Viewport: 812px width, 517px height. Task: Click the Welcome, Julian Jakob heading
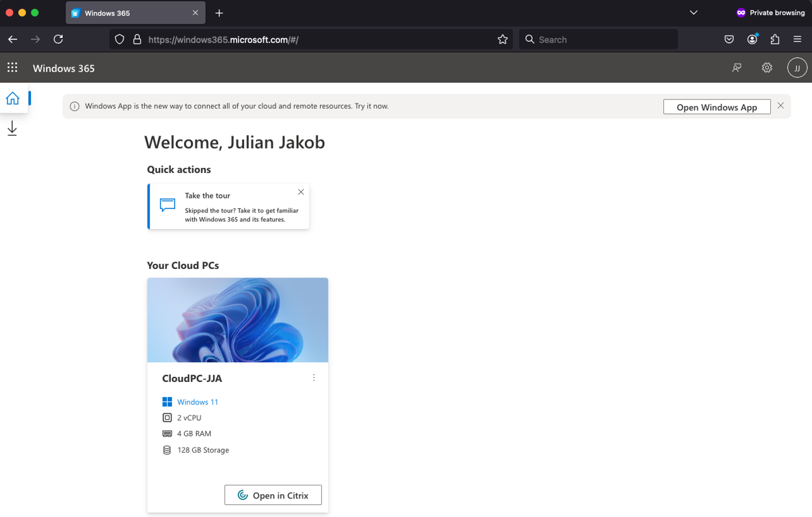[235, 142]
